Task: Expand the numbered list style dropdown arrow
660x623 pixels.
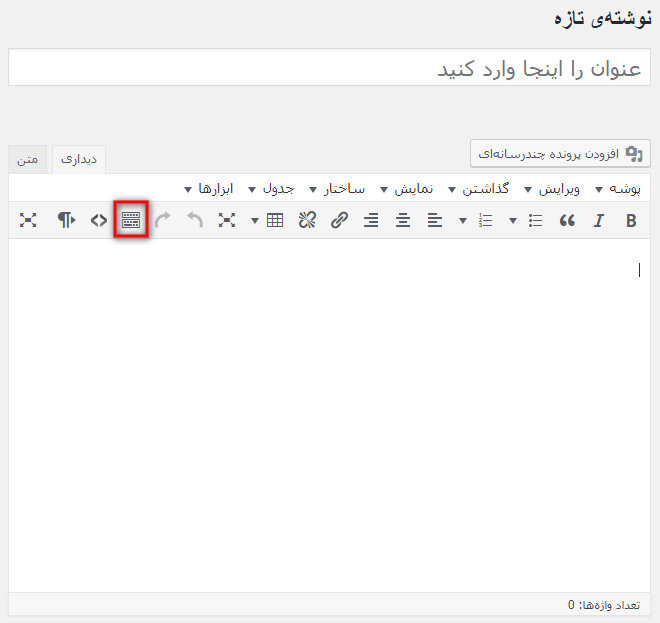Action: tap(464, 221)
